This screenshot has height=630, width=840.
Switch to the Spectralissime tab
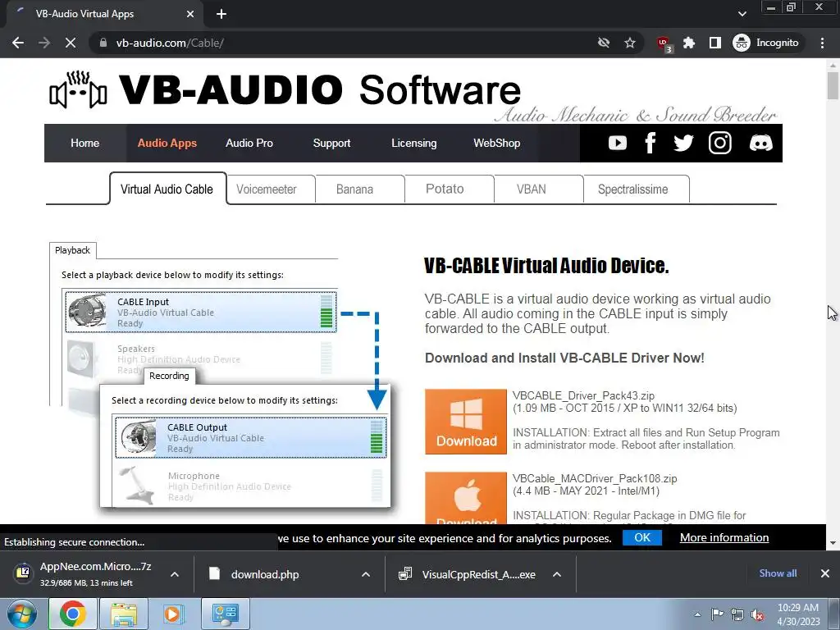637,189
